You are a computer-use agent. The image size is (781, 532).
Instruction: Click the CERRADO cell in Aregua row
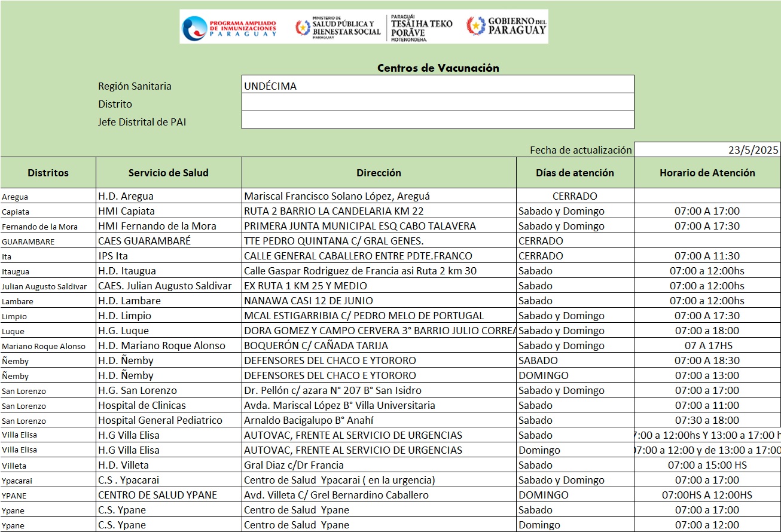tap(575, 196)
